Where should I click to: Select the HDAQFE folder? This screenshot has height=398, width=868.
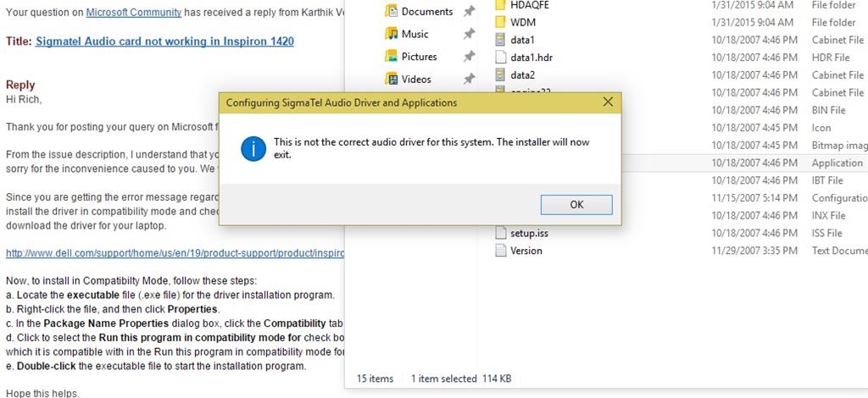[x=531, y=5]
